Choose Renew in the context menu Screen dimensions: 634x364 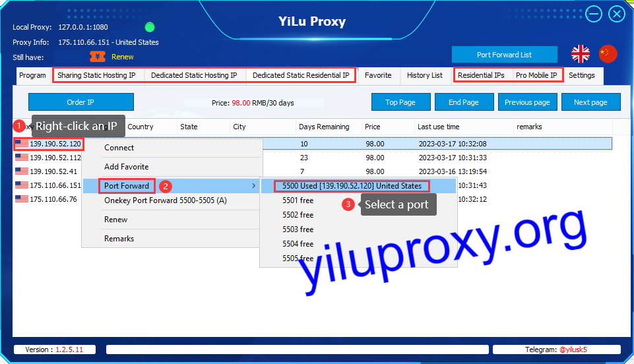(172, 220)
